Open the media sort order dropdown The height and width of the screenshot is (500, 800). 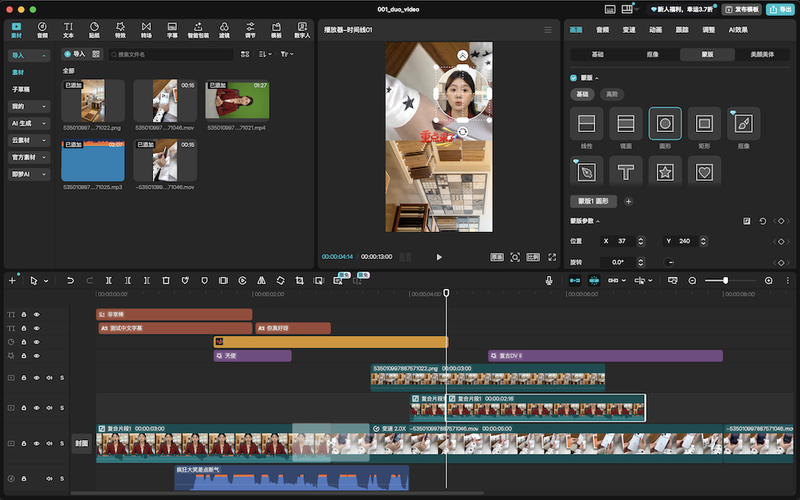tap(264, 54)
